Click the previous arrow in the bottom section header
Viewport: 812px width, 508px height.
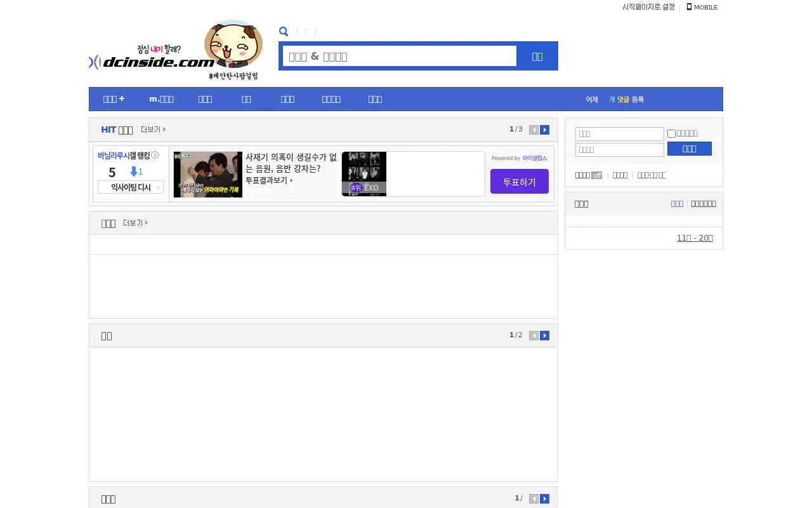click(x=534, y=498)
